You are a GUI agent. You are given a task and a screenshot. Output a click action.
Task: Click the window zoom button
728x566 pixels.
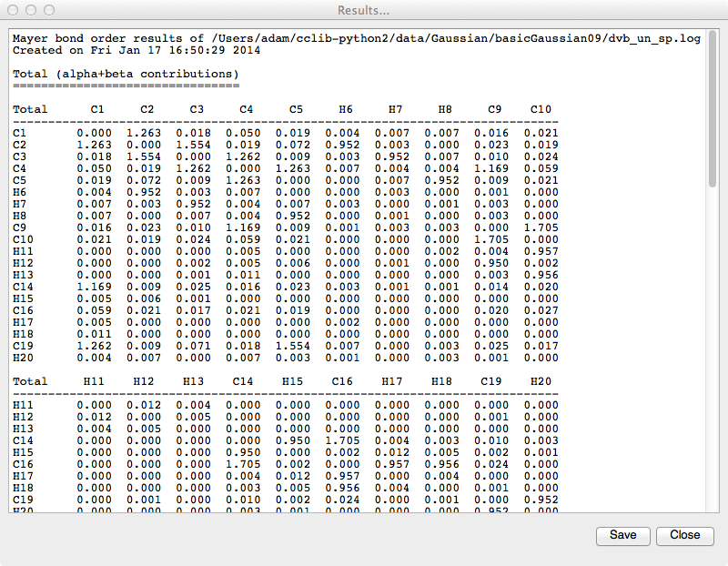[47, 10]
